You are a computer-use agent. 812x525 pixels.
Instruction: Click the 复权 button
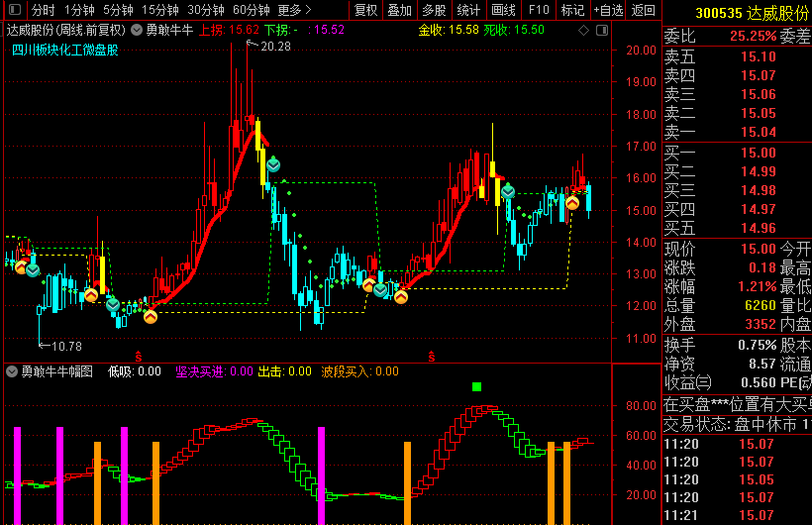point(365,10)
